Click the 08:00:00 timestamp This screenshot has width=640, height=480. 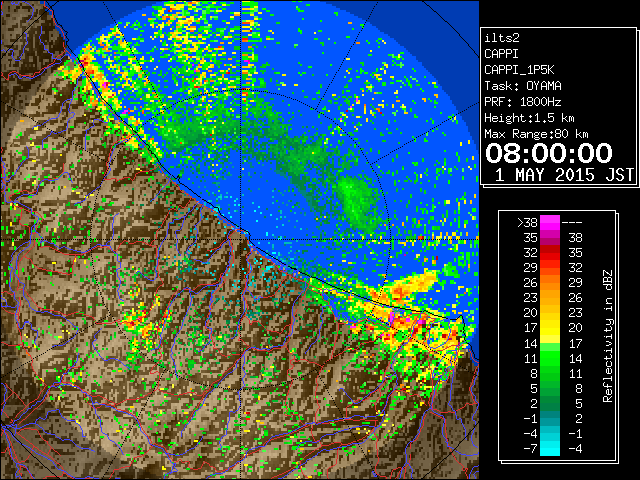pyautogui.click(x=549, y=153)
